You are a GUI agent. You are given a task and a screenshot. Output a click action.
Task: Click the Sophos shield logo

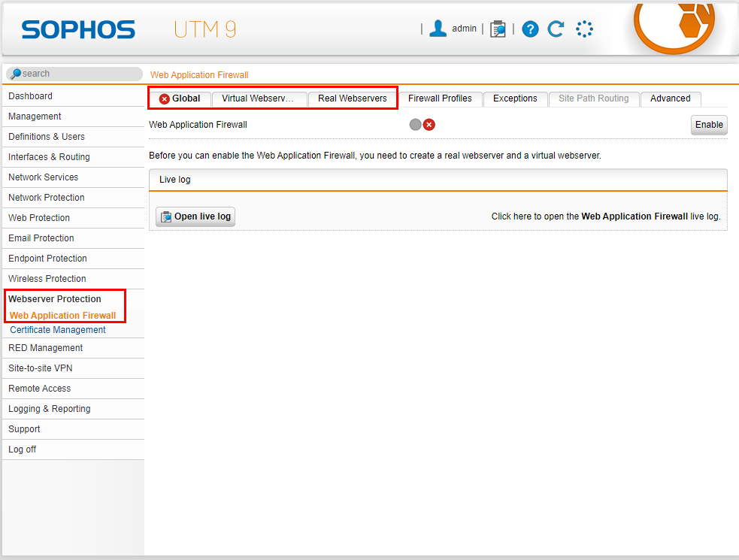pyautogui.click(x=673, y=28)
